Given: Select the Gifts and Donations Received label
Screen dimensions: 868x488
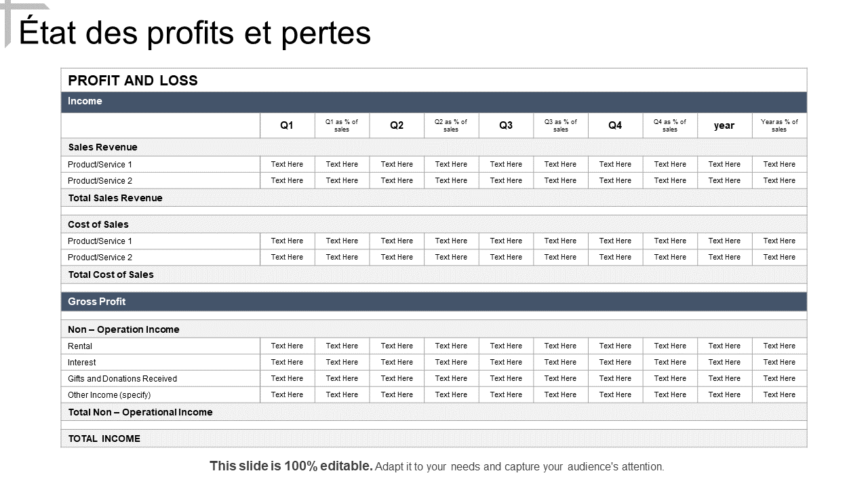Looking at the screenshot, I should click(x=122, y=379).
